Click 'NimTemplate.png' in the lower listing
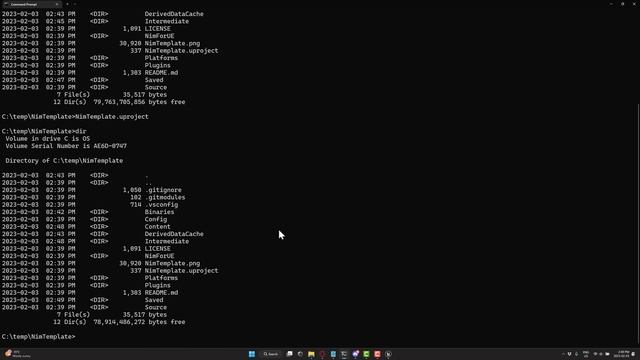This screenshot has width=640, height=360. 172,263
